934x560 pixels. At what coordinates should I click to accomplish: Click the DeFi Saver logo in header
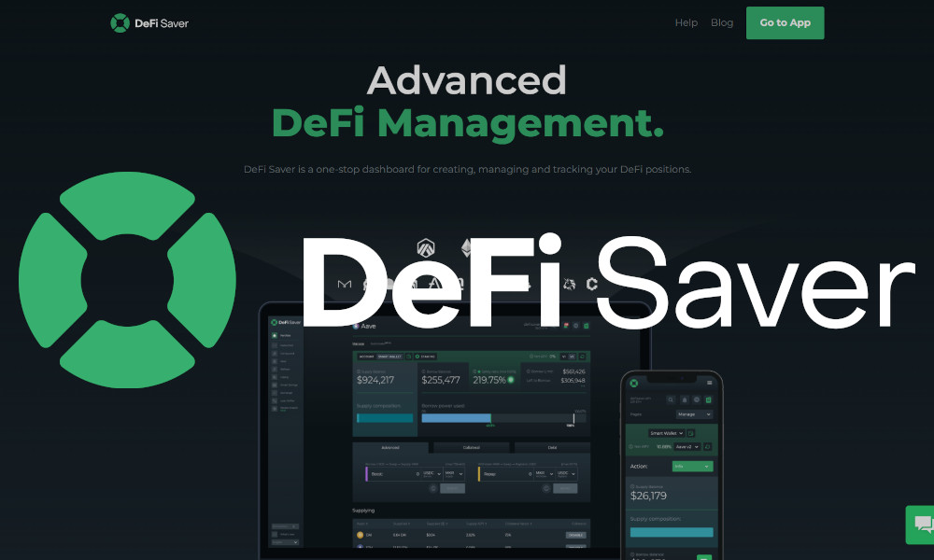[149, 22]
